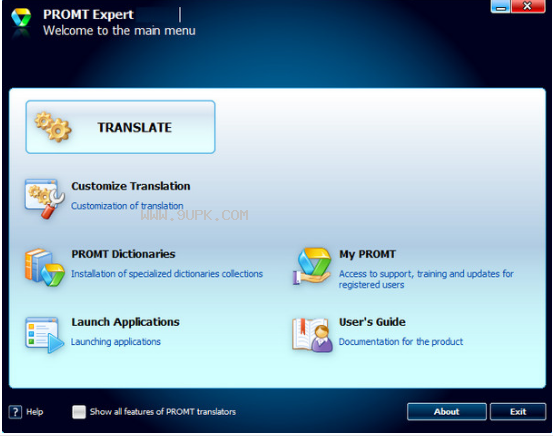Open the Launching applications link
Viewport: 553px width, 436px height.
(116, 341)
